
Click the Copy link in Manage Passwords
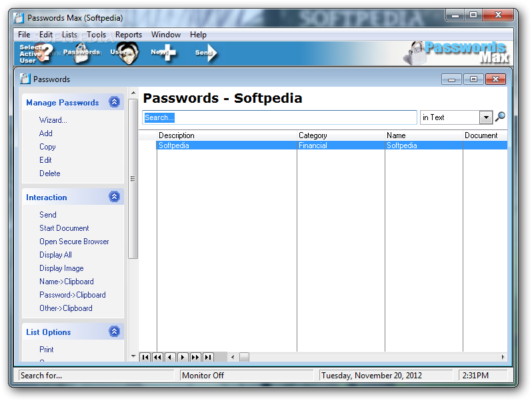click(x=47, y=147)
